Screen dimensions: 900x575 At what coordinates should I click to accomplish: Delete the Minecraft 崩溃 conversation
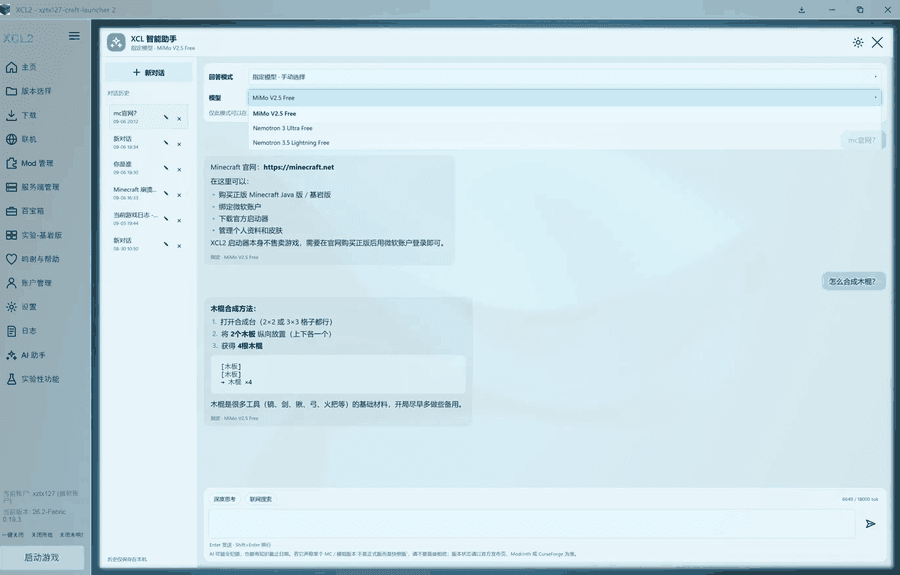click(179, 195)
